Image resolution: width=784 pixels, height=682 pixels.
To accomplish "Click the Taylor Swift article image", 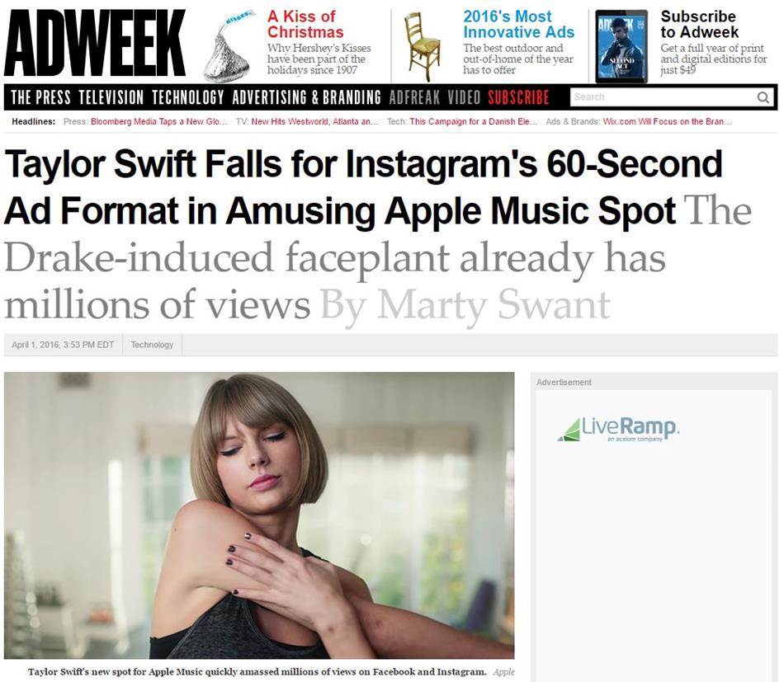I will [x=259, y=515].
